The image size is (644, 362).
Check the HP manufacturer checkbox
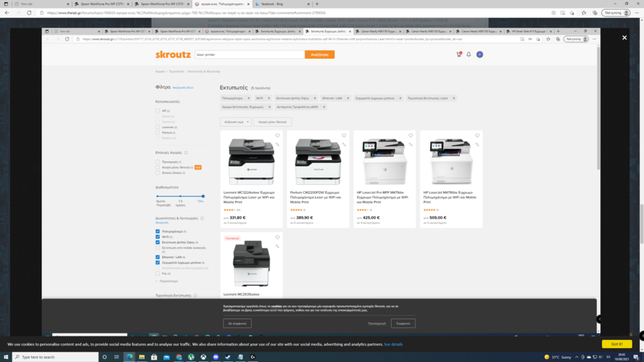(158, 111)
